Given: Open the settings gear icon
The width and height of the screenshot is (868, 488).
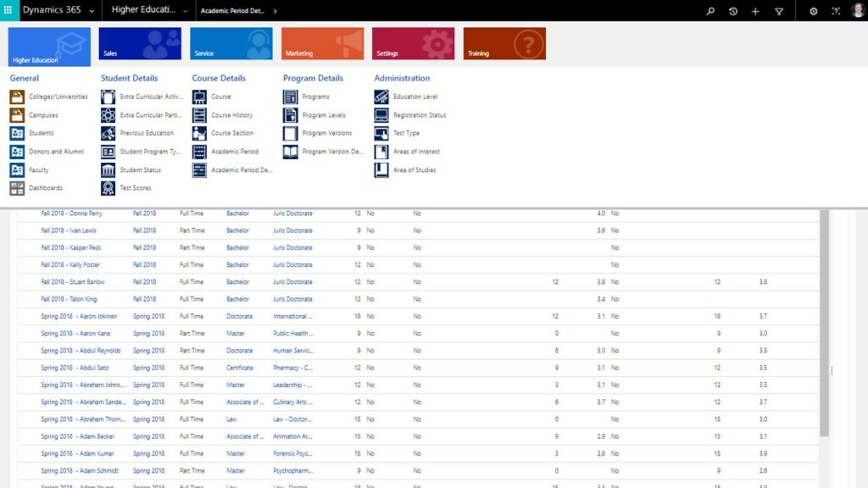Looking at the screenshot, I should 813,10.
